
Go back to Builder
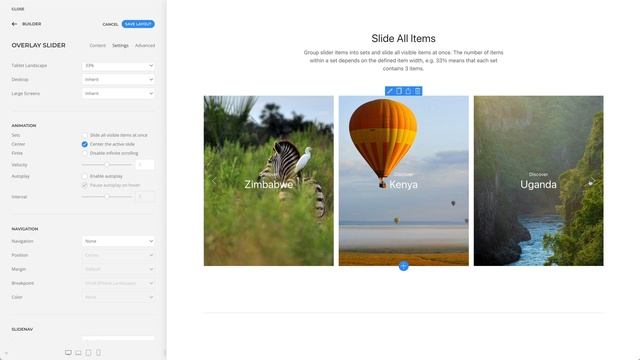pyautogui.click(x=31, y=24)
